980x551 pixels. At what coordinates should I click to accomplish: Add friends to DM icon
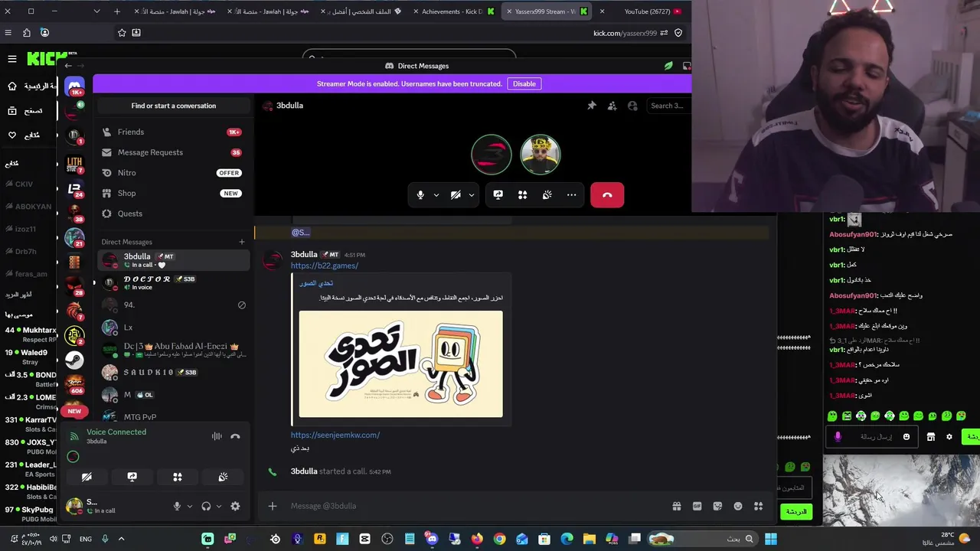[x=612, y=106]
